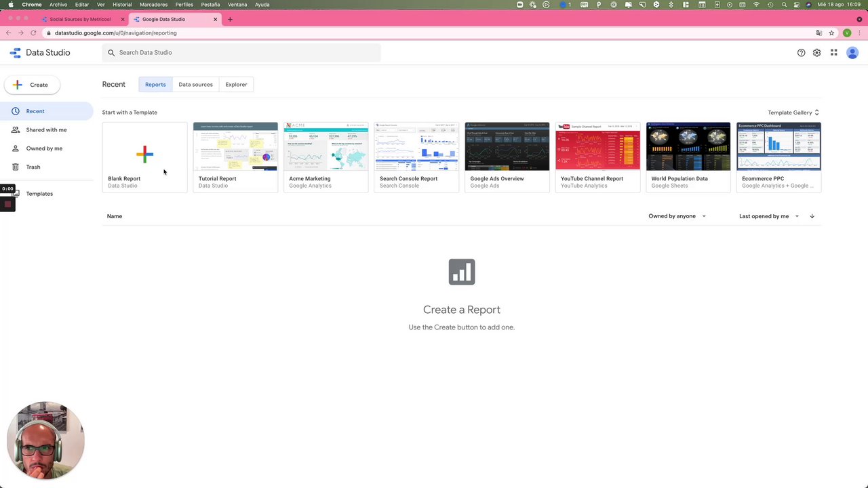Open Chrome's three-dot menu
The width and height of the screenshot is (868, 488).
861,33
